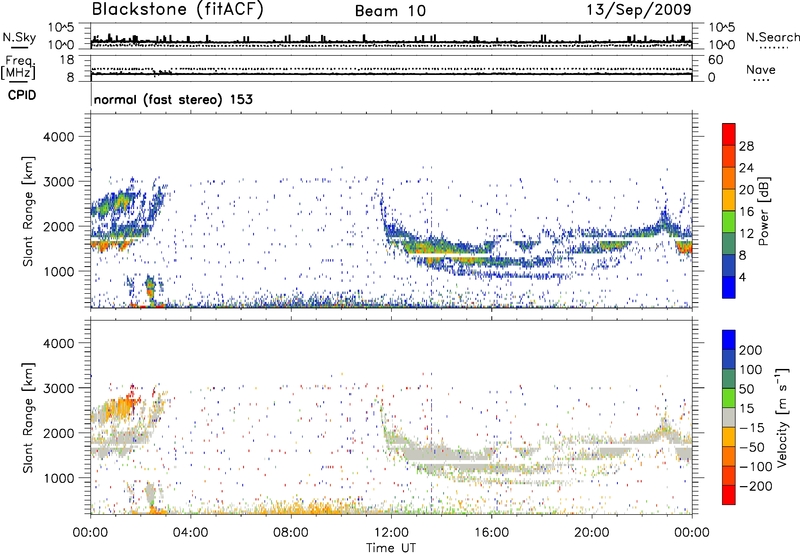Click '200' on the Velocity colorbar
This screenshot has height=554, width=800.
[751, 350]
